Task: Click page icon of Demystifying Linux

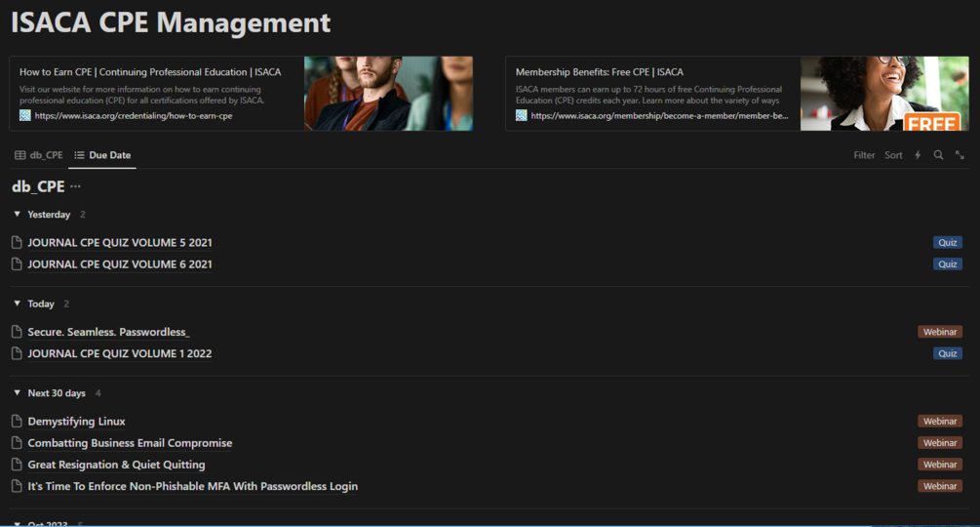Action: click(x=17, y=421)
